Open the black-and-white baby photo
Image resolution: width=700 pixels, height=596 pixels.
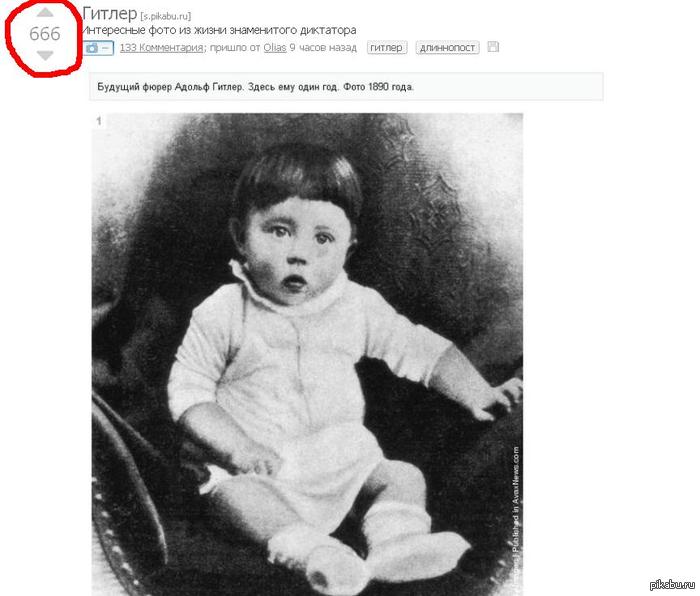[x=307, y=354]
